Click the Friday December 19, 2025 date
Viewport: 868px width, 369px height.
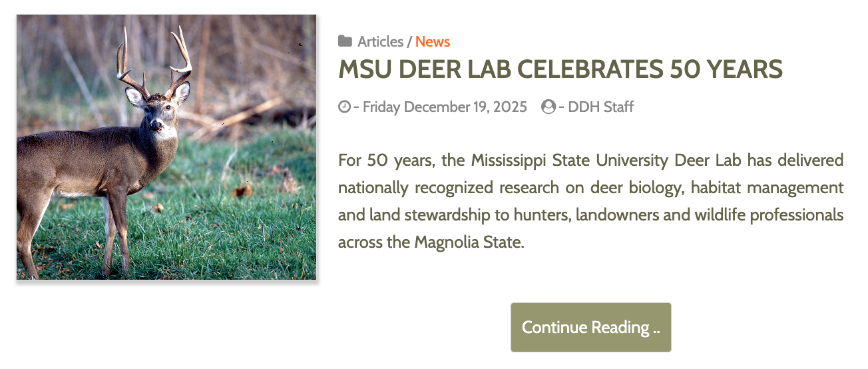445,107
